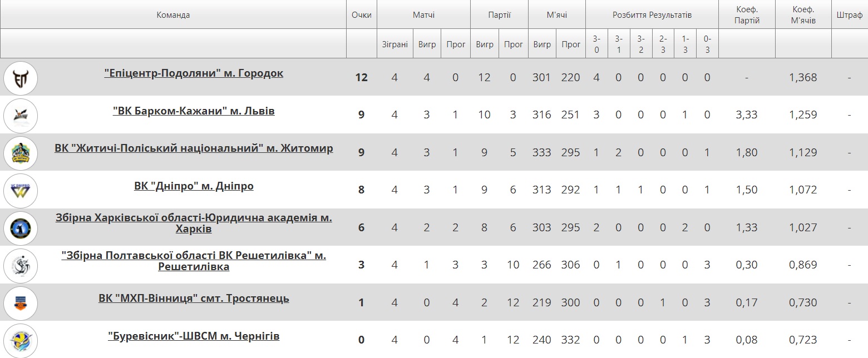Click the Барком-Кажани team logo
Screen dimensions: 868x358
21,115
